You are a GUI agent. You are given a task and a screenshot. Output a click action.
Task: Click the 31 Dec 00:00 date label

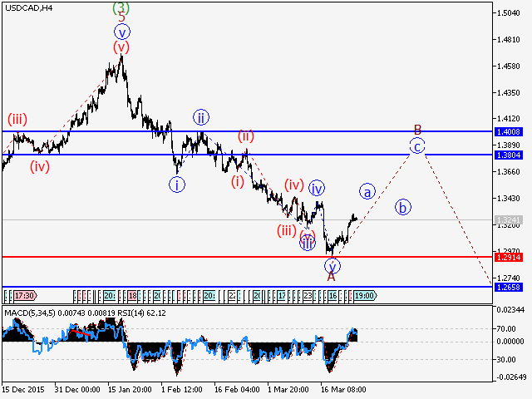(x=77, y=390)
